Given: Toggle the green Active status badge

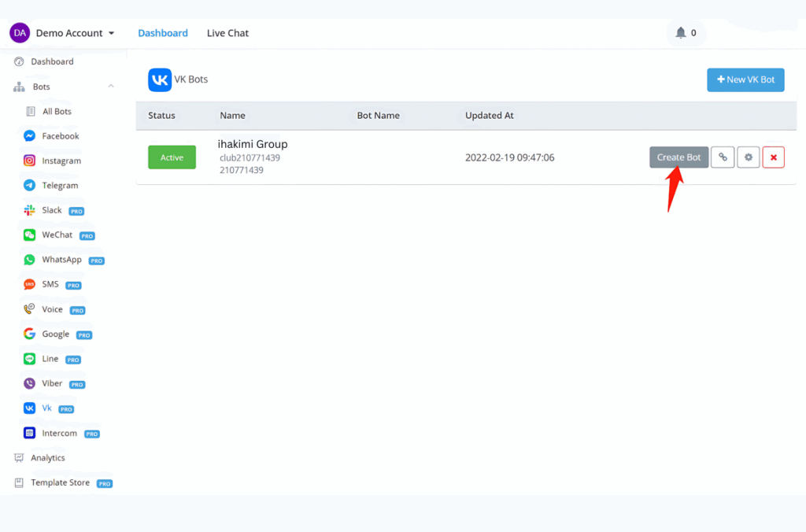Looking at the screenshot, I should click(172, 157).
